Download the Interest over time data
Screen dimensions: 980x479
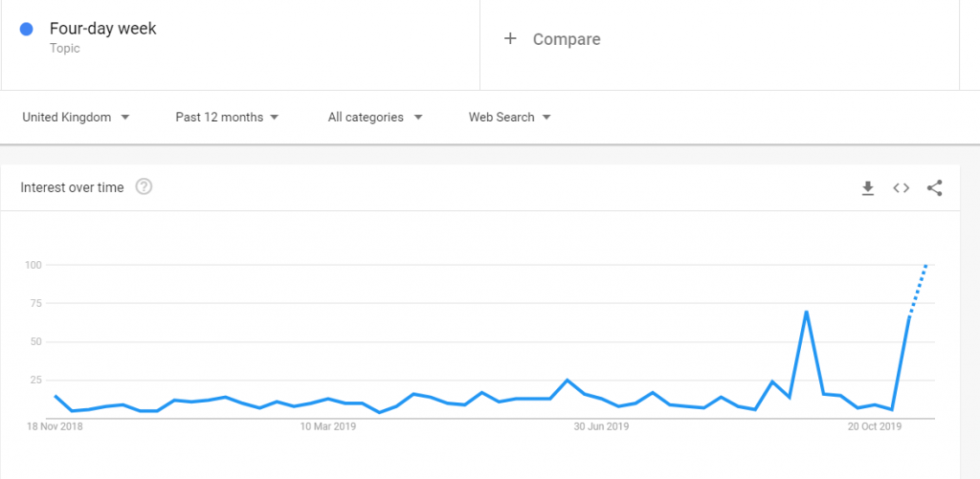(x=867, y=188)
